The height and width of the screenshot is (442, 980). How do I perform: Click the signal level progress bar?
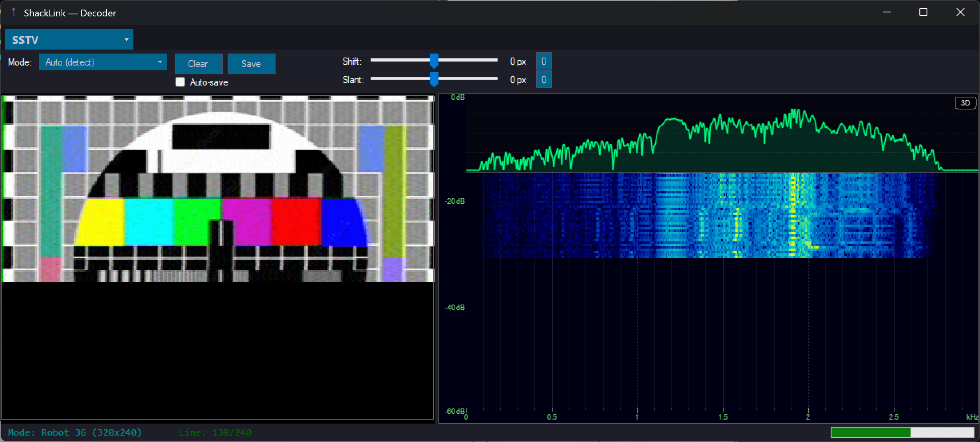click(x=903, y=432)
